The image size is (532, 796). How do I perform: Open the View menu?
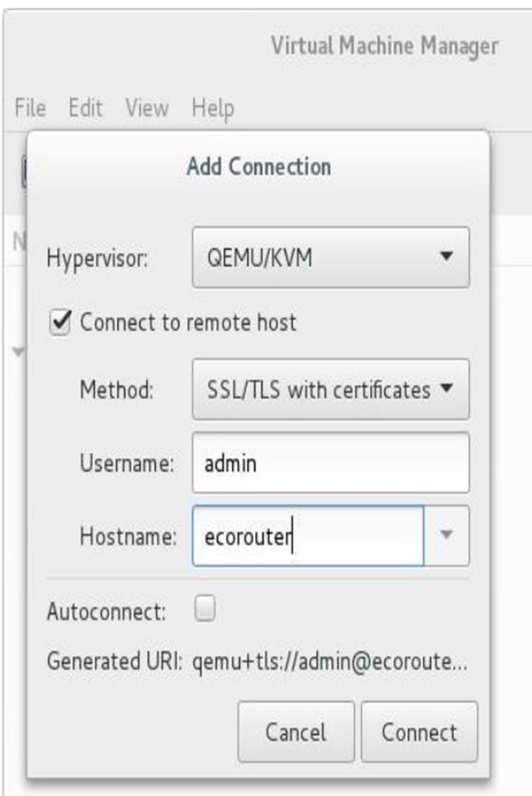click(147, 107)
